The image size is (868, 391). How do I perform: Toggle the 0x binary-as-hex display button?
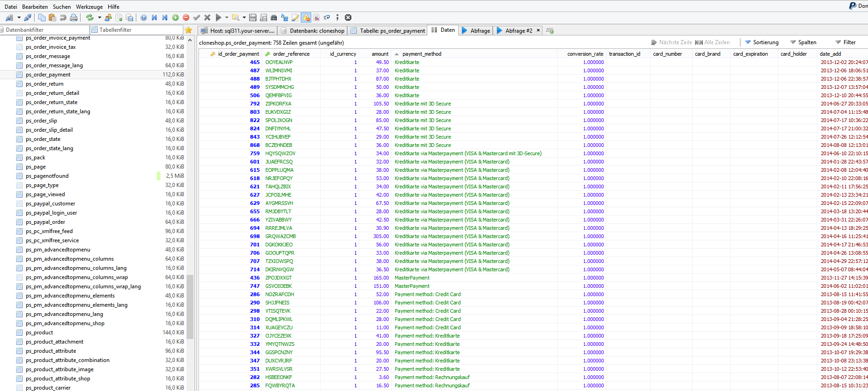coord(317,18)
